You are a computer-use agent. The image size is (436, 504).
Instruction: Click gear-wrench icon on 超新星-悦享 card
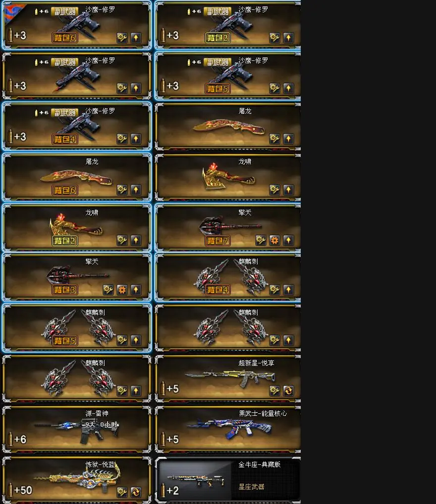pos(274,391)
